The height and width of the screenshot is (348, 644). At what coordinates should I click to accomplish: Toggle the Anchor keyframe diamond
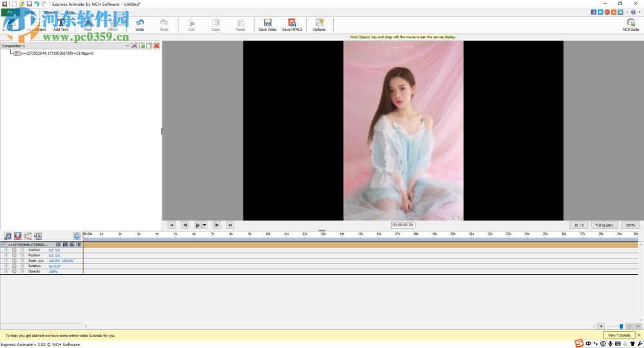coord(14,250)
